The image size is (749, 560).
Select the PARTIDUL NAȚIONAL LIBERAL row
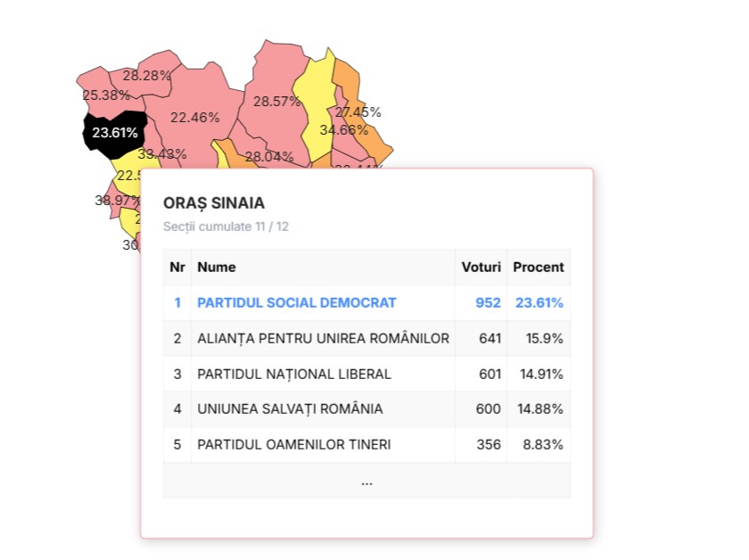pos(294,374)
